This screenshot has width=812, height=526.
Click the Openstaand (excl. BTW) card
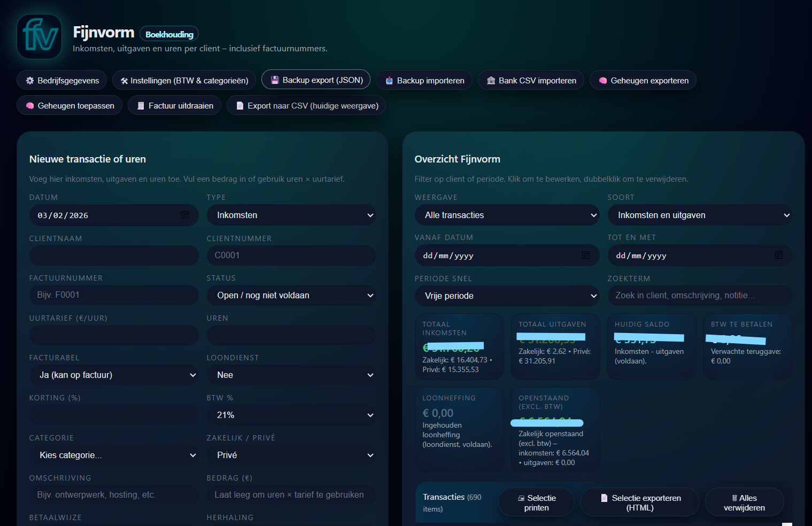coord(555,430)
